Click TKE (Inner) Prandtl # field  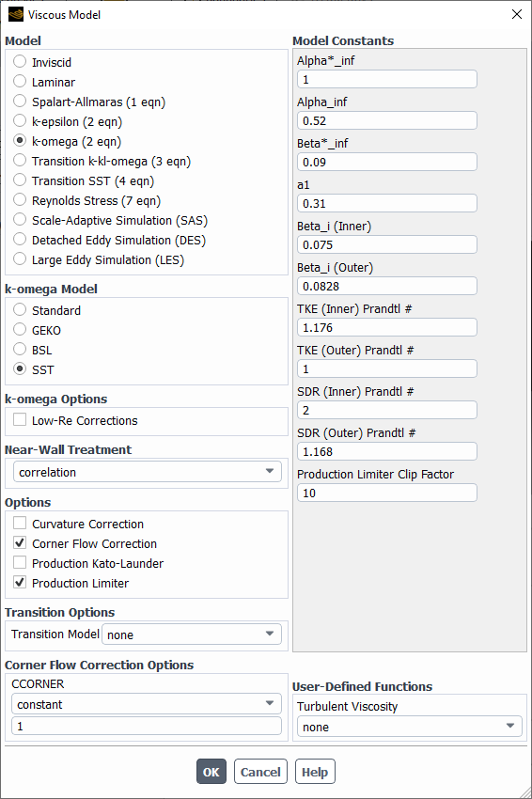click(x=387, y=327)
